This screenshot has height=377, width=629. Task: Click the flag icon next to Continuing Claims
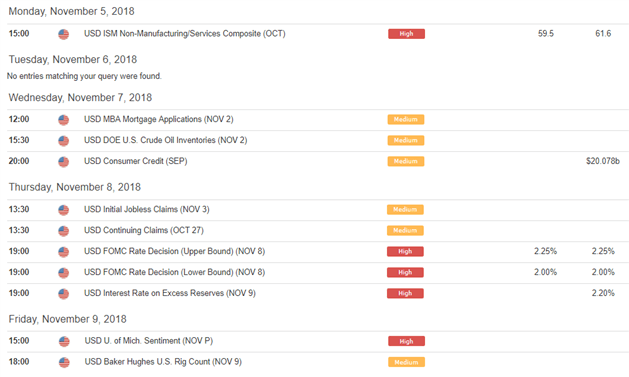63,231
